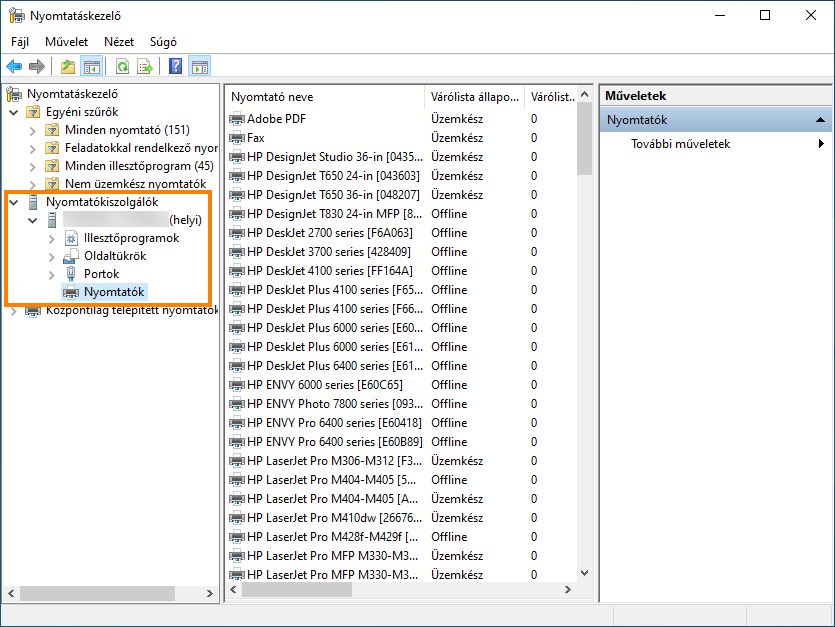Click the Oldaltükrök forms icon
The height and width of the screenshot is (627, 835).
[x=71, y=256]
